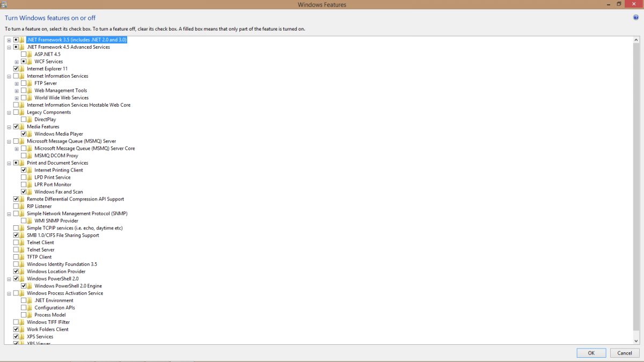
Task: Select the Windows PowerShell 2.0 row text
Action: 53,279
